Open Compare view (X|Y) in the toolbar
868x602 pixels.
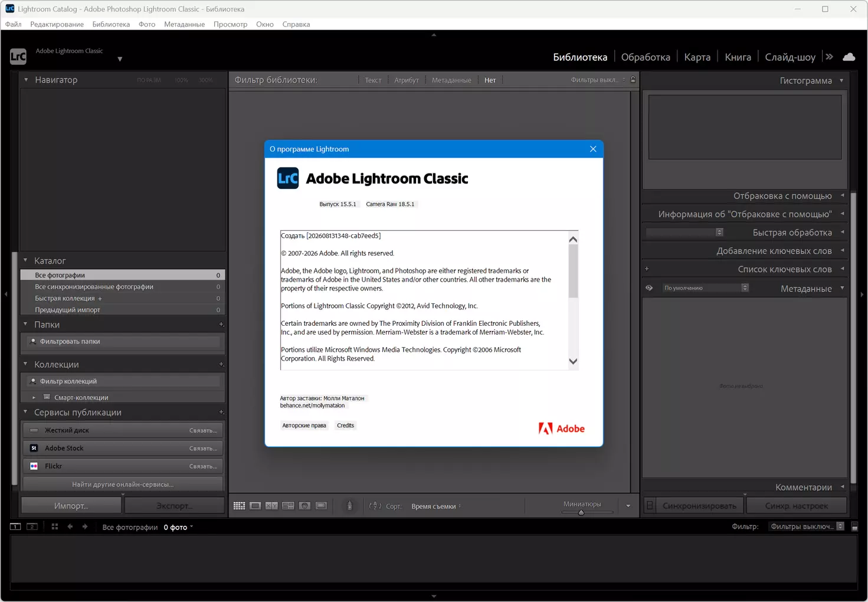coord(271,506)
